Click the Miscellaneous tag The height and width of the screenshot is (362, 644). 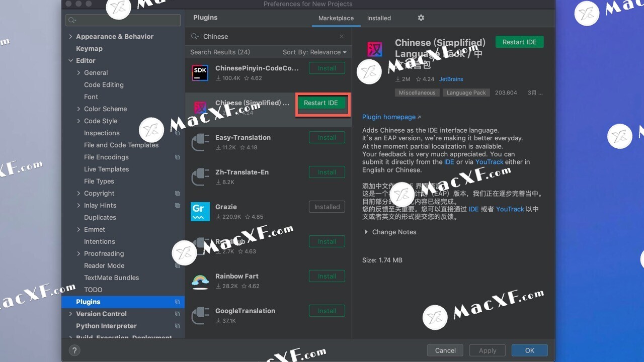417,93
